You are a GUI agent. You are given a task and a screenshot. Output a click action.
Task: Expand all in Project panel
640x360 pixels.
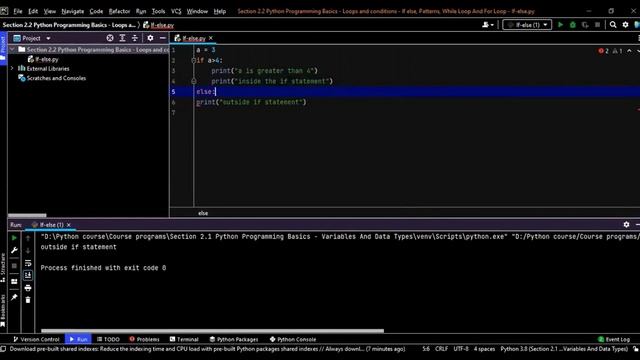[x=122, y=38]
